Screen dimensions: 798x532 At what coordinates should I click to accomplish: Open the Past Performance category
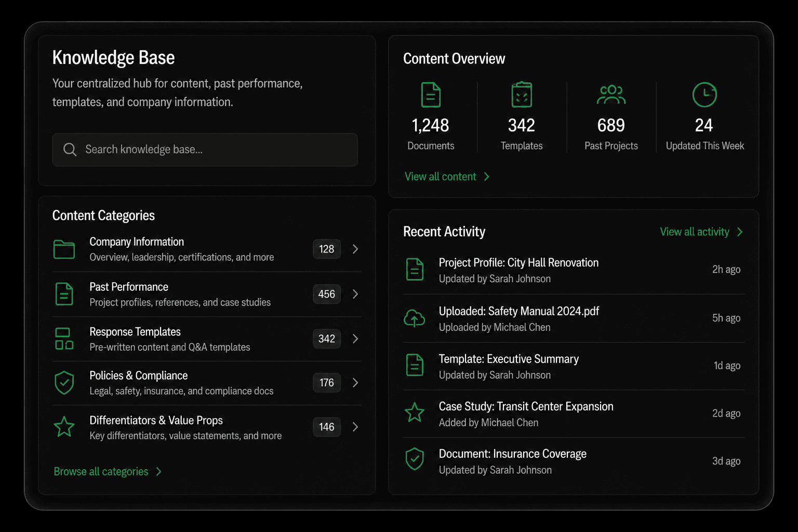pos(207,294)
